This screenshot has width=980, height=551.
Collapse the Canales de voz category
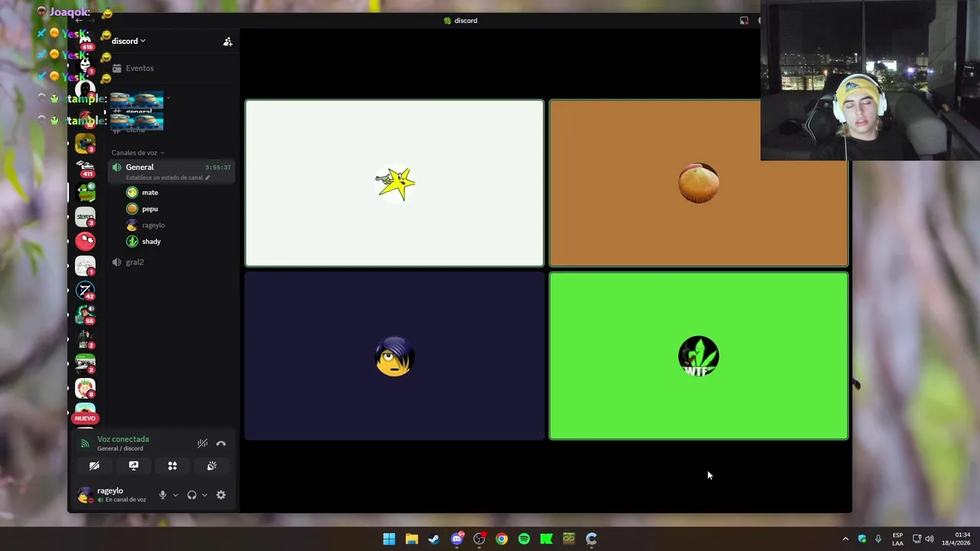point(137,152)
